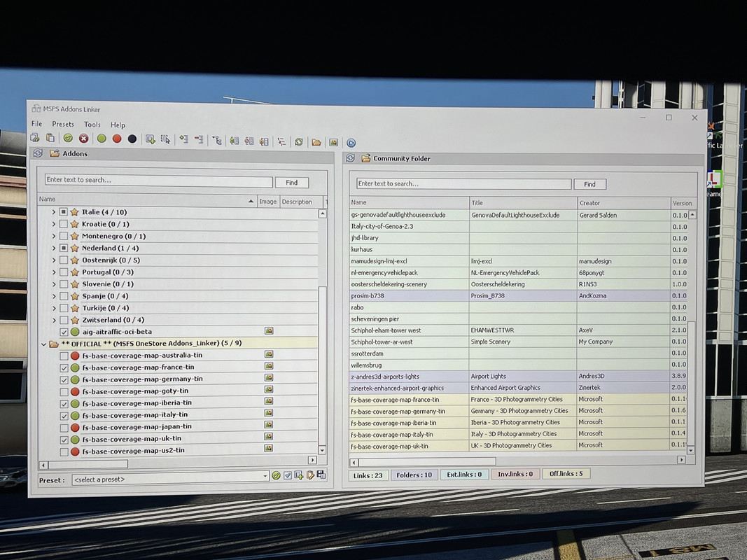
Task: Collapse the ** OFFICIAL ** OneStore Addons folder
Action: point(43,344)
